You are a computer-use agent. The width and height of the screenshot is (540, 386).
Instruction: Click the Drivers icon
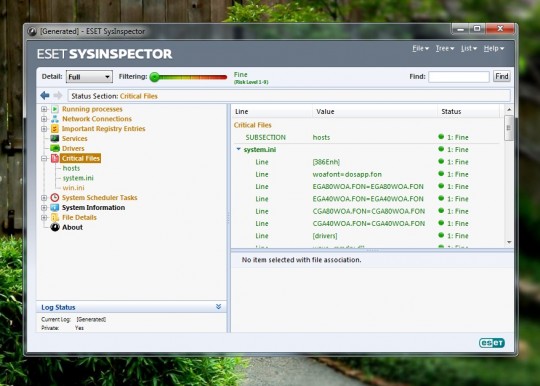tap(54, 148)
